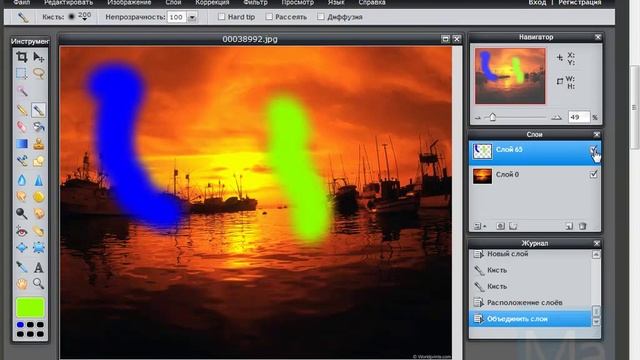
Task: Add layer mask icon in Слои panel
Action: [x=500, y=226]
